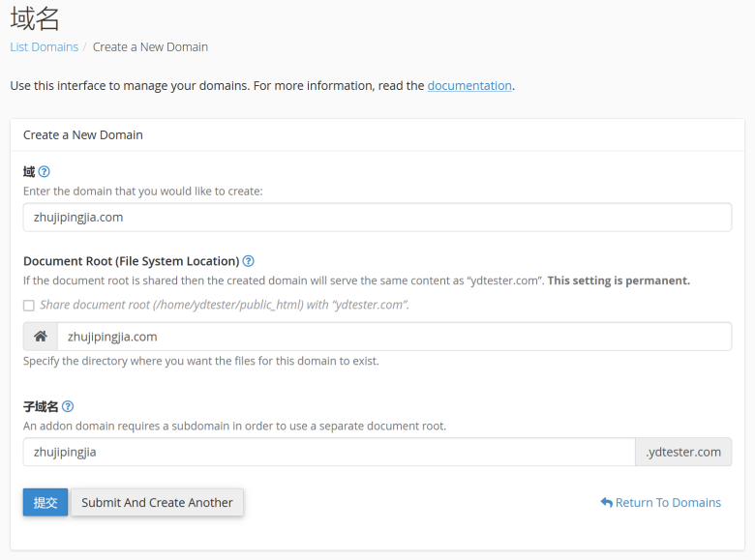Enable the Share document root checkbox
755x560 pixels.
[x=29, y=306]
